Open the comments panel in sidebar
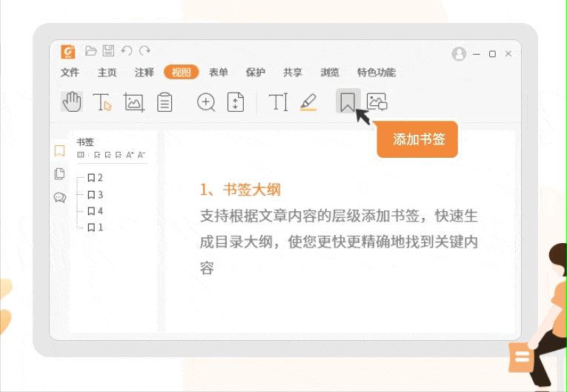Viewport: 567px width, 392px height. (x=60, y=197)
